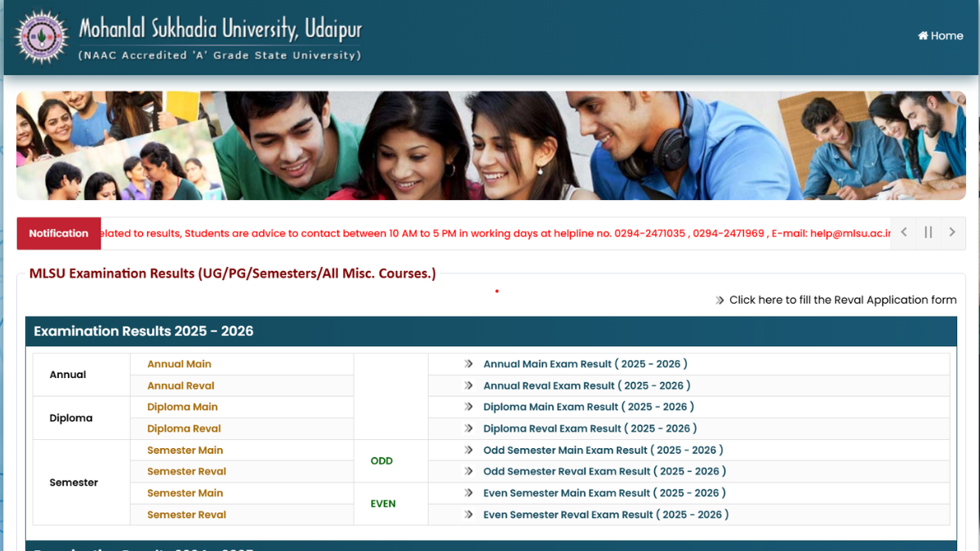Click chevron icon before Diploma Reval Exam Result
Viewport: 980px width, 551px height.
[x=469, y=429]
